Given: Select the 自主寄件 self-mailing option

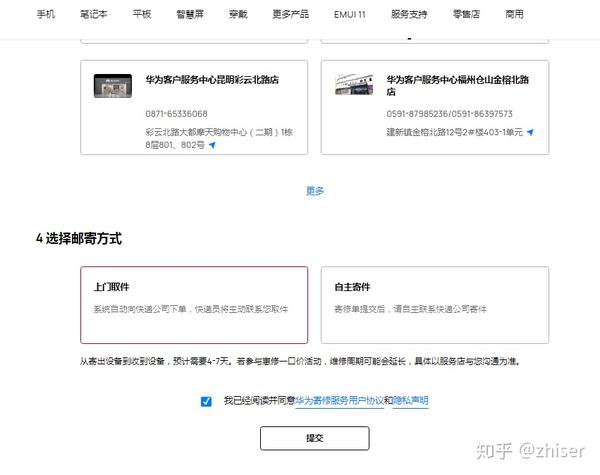Looking at the screenshot, I should click(435, 305).
